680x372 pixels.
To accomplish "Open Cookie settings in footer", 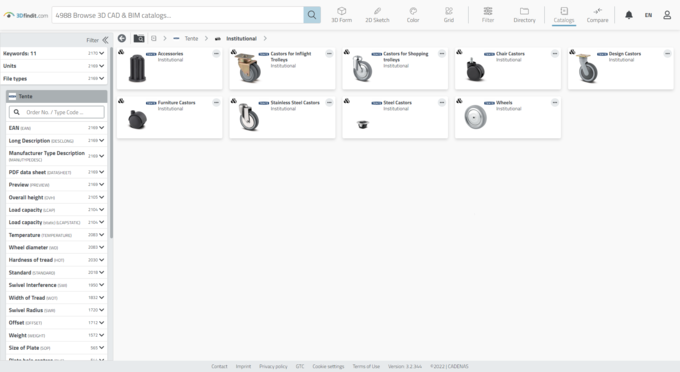I will coord(328,366).
